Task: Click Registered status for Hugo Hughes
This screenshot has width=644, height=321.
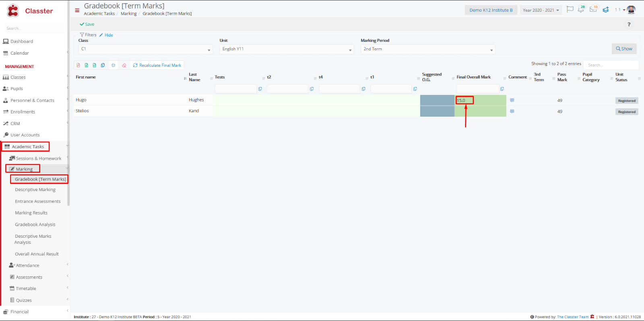Action: [627, 101]
